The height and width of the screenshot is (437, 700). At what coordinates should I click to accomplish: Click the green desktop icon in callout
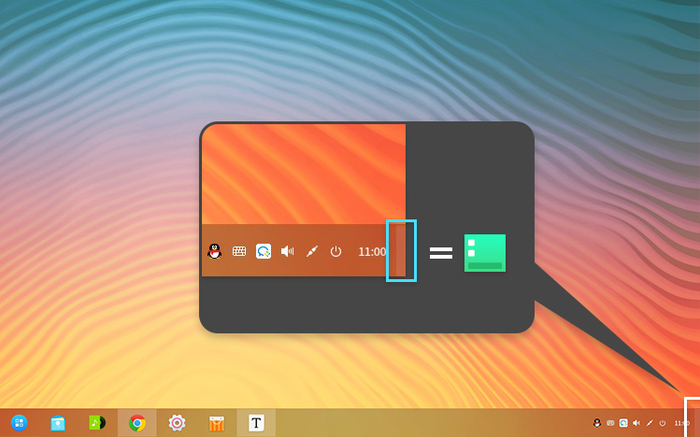(x=485, y=253)
